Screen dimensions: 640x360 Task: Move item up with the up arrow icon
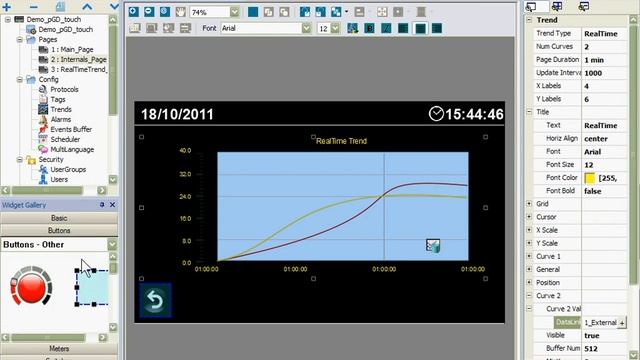[87, 7]
